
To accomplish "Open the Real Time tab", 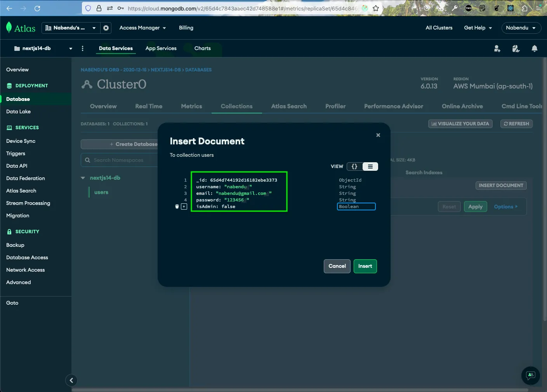I will 149,106.
